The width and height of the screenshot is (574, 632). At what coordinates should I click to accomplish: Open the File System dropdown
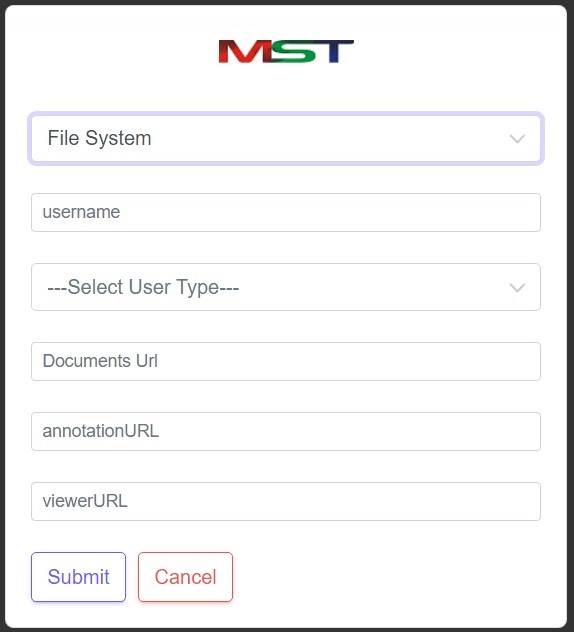click(x=286, y=139)
